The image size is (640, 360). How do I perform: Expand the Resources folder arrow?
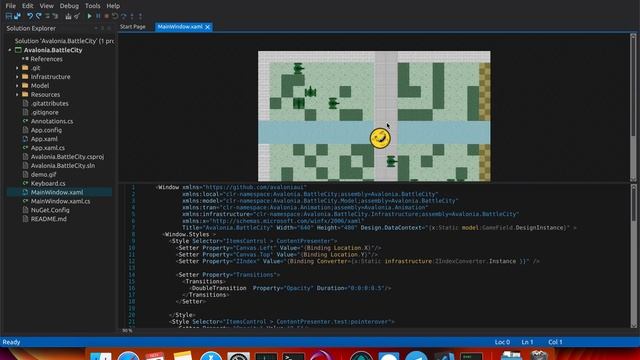point(17,94)
